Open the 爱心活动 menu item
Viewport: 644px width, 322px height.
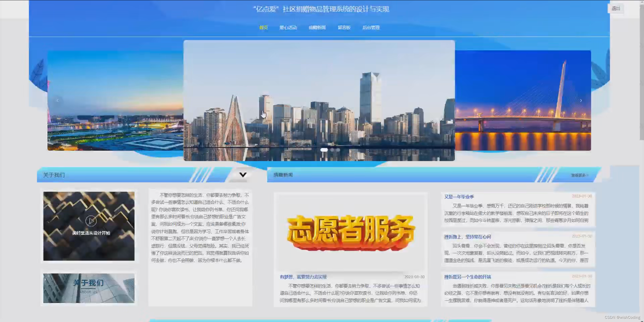click(x=288, y=27)
